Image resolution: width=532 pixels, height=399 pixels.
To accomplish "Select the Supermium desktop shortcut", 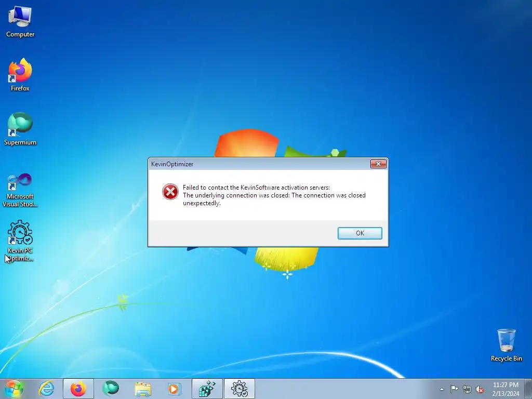I will [x=20, y=129].
